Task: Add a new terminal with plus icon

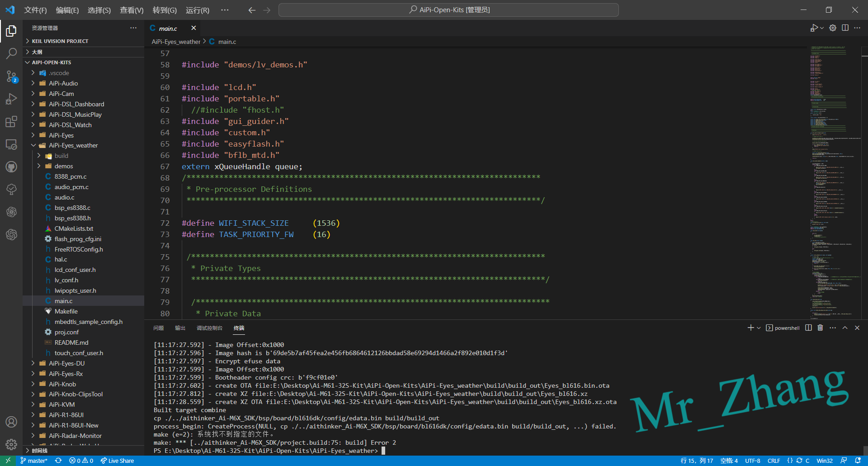Action: click(x=750, y=328)
